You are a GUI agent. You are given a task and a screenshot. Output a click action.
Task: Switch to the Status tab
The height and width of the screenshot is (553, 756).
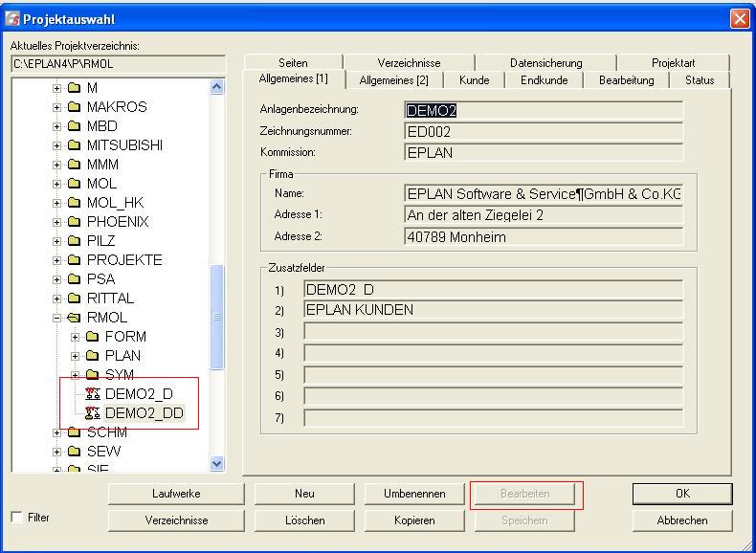(700, 80)
